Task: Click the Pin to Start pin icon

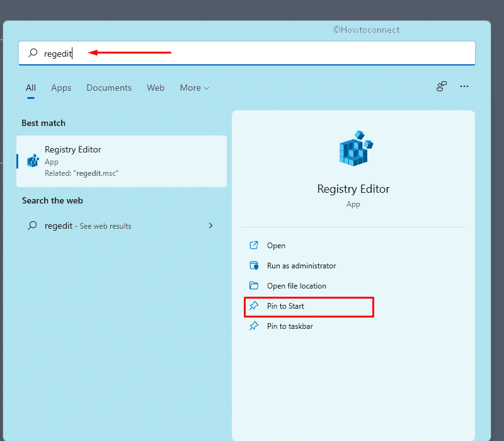Action: (254, 306)
